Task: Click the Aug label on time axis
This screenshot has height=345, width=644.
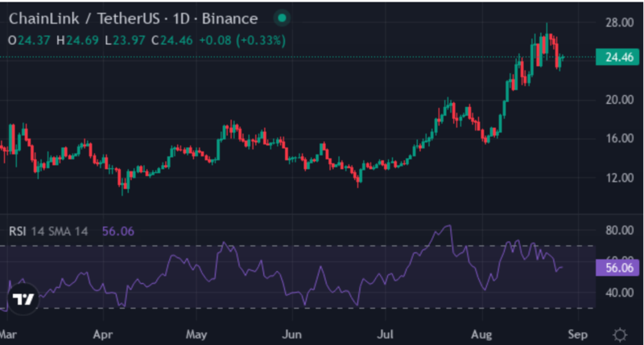Action: (x=483, y=333)
